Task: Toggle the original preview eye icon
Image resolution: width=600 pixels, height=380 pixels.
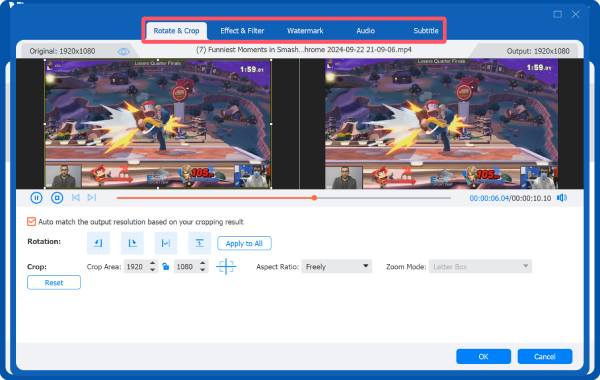Action: coord(123,51)
